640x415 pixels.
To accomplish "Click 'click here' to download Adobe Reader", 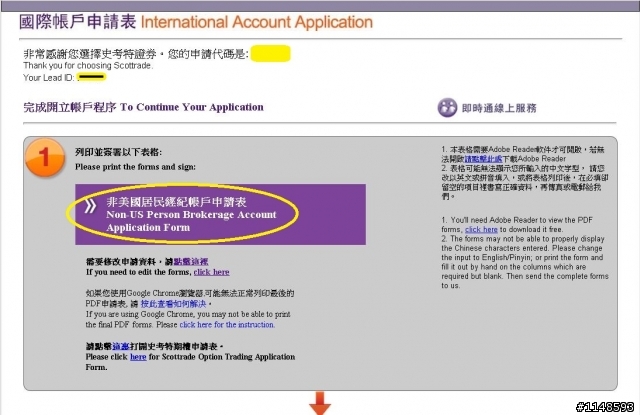I will [481, 229].
